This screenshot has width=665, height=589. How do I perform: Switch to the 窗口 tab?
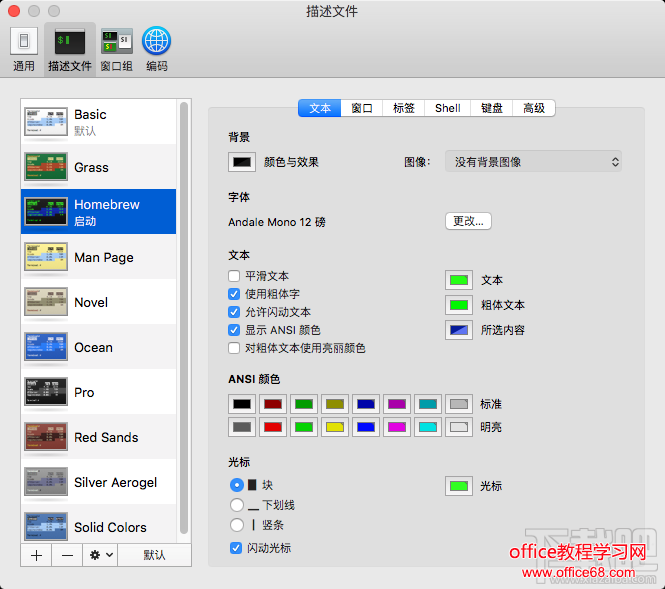click(362, 108)
